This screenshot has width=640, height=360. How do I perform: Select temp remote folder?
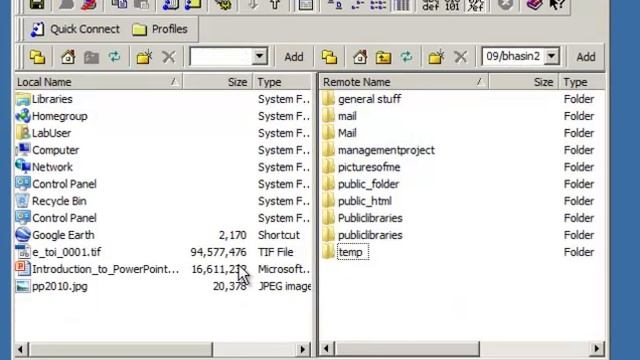[x=350, y=252]
